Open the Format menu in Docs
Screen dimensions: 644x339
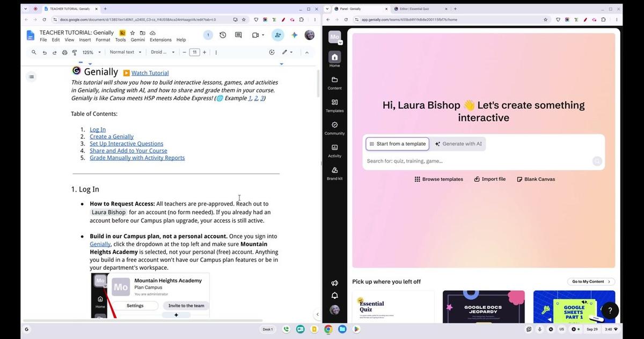[x=103, y=40]
